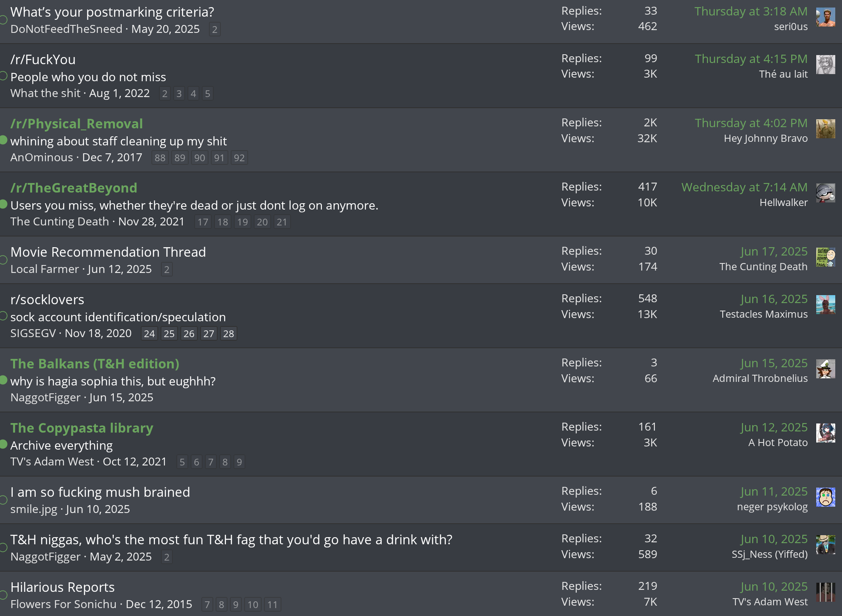Image resolution: width=842 pixels, height=616 pixels.
Task: Jump to page 21 of /r/TheGreatBeyond
Action: click(282, 222)
